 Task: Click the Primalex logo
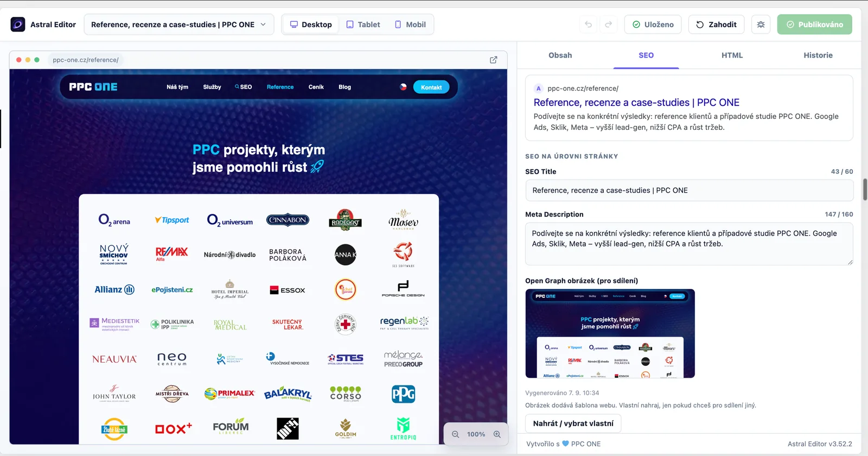[x=229, y=394]
